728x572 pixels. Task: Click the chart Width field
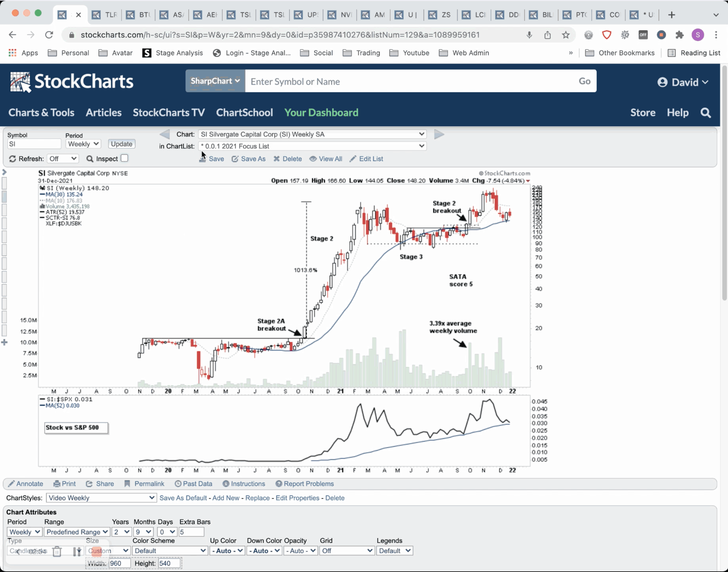click(120, 563)
